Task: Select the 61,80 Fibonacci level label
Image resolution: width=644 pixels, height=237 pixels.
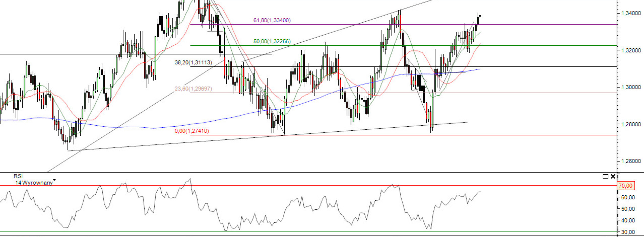Action: 272,20
